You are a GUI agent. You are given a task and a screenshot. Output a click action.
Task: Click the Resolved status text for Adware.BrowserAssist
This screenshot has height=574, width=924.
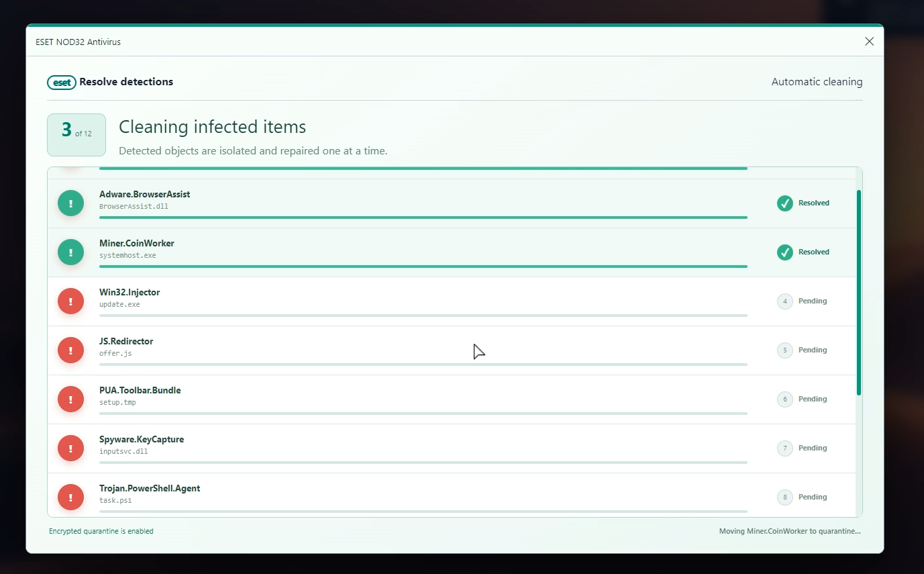[814, 203]
